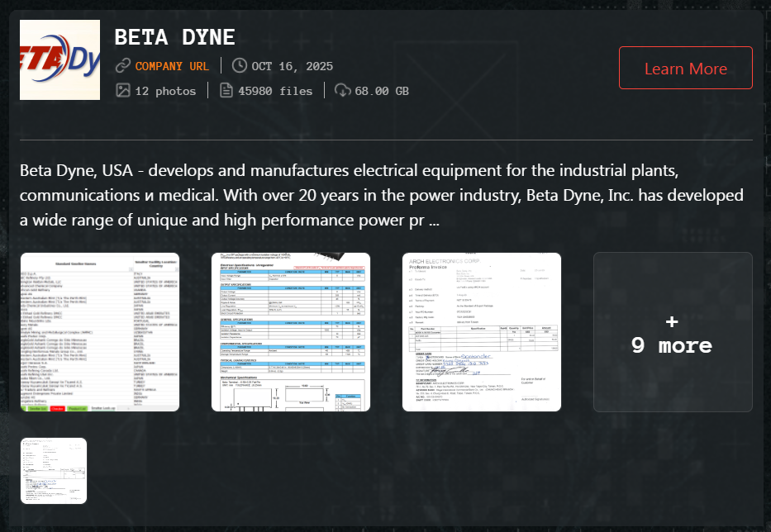Screen dimensions: 771x532
Task: Click the BETA DYNE title heading
Action: [176, 37]
